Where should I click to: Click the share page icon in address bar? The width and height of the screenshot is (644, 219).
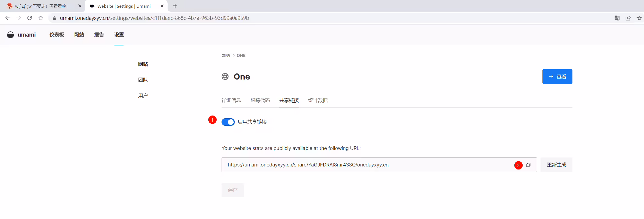coord(628,18)
